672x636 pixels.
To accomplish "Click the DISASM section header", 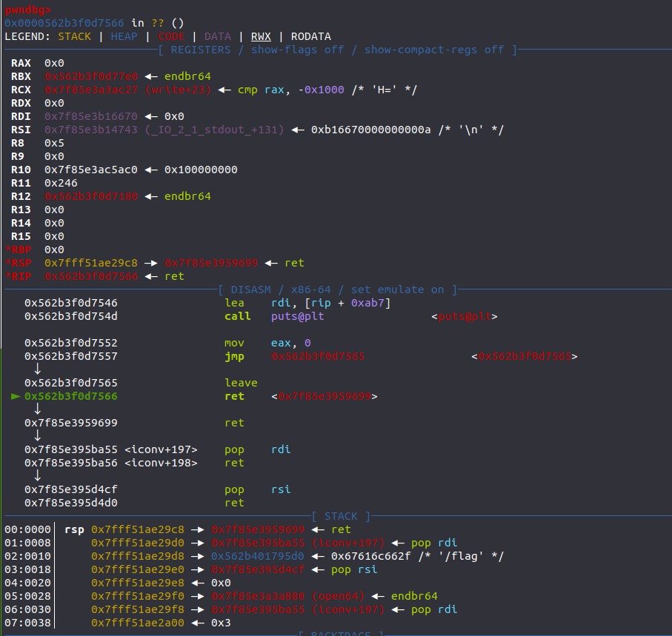I will pyautogui.click(x=338, y=289).
